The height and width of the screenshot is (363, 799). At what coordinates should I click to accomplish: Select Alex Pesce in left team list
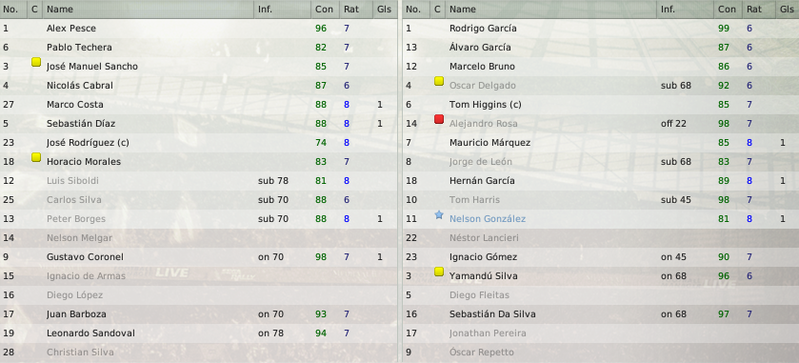(199, 28)
